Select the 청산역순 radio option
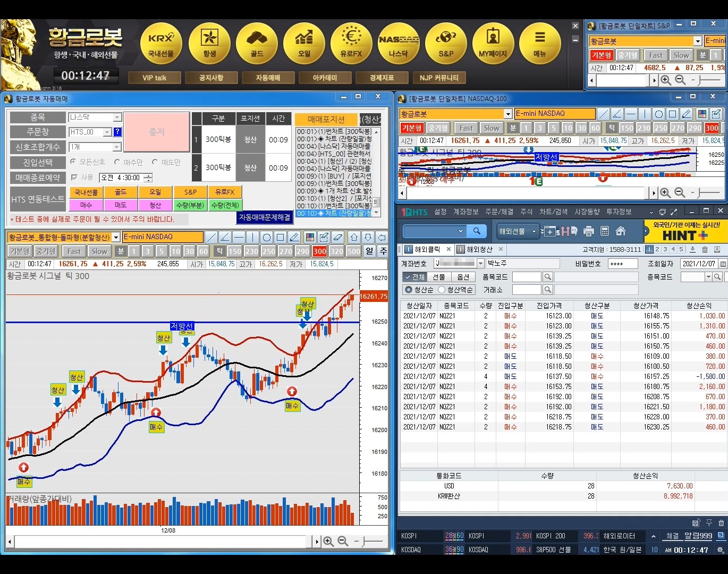 coord(442,290)
